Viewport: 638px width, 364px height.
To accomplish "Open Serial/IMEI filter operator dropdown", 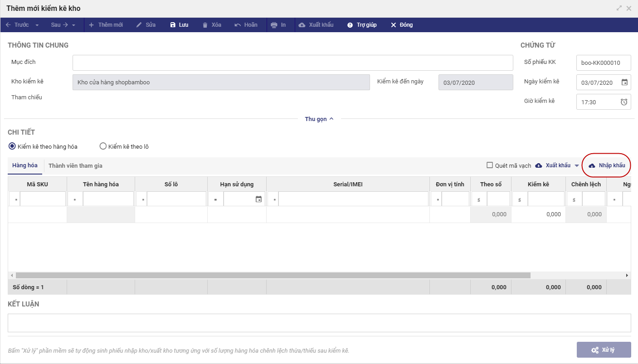I will pos(273,199).
